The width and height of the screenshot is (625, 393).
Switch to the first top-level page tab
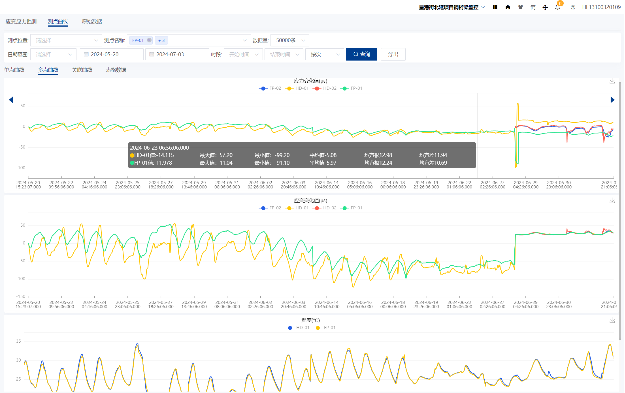coord(21,22)
